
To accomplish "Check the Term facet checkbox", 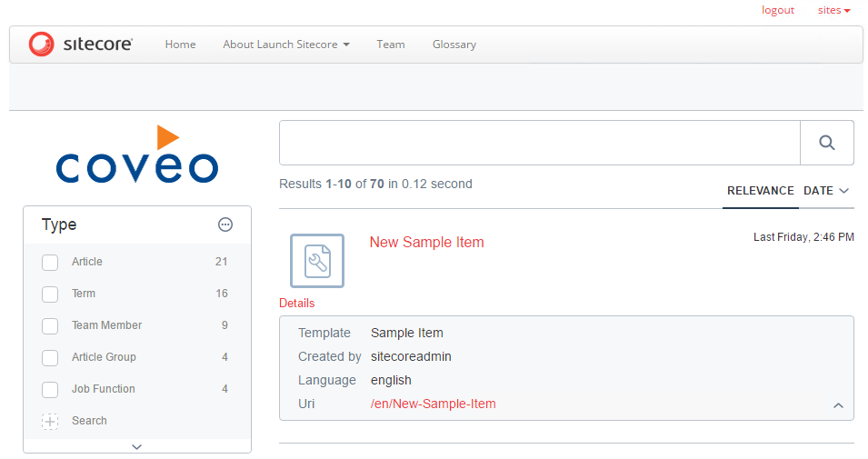I will (x=50, y=294).
